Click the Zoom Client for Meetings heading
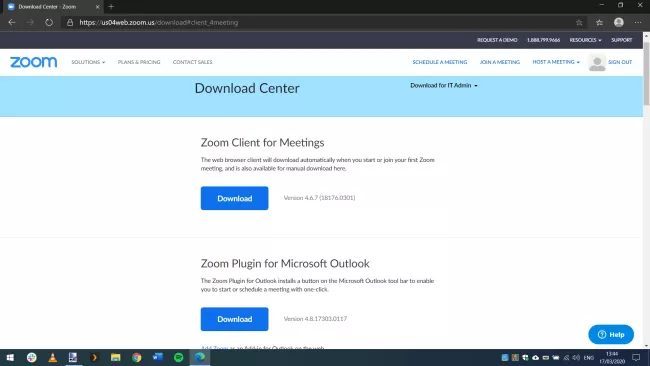The height and width of the screenshot is (366, 650). [x=262, y=143]
